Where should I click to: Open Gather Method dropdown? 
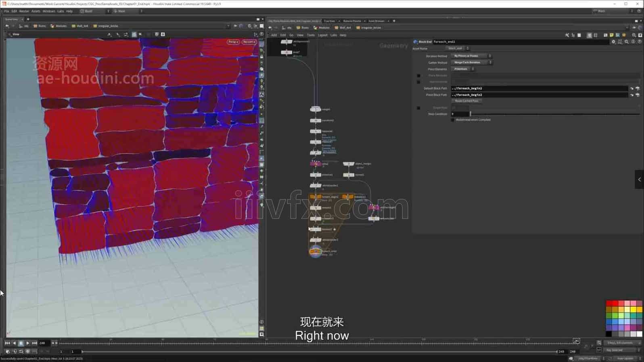coord(471,63)
